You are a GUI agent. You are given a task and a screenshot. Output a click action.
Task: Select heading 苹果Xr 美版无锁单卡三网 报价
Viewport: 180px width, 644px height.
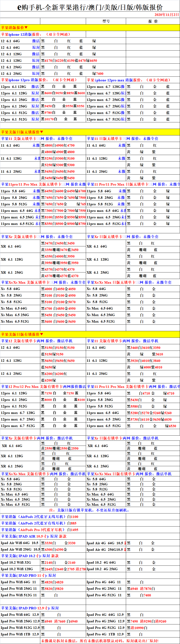pyautogui.click(x=37, y=237)
